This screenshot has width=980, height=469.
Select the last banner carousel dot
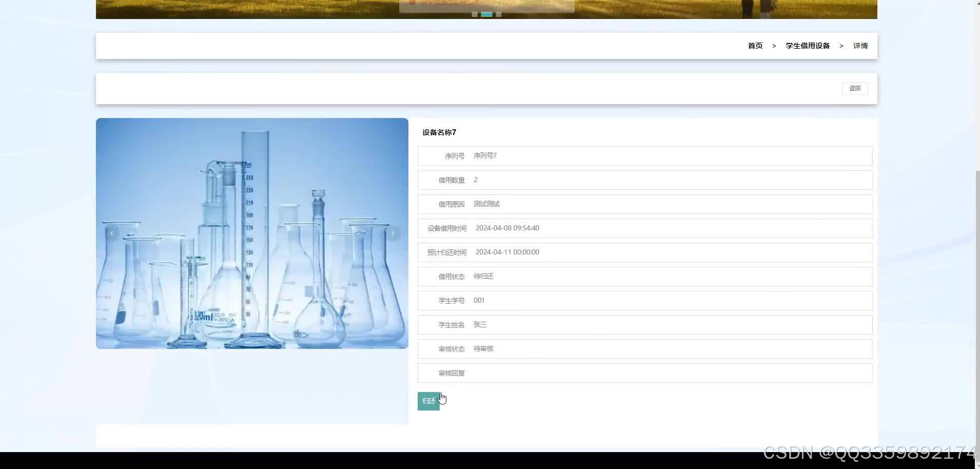pyautogui.click(x=499, y=14)
